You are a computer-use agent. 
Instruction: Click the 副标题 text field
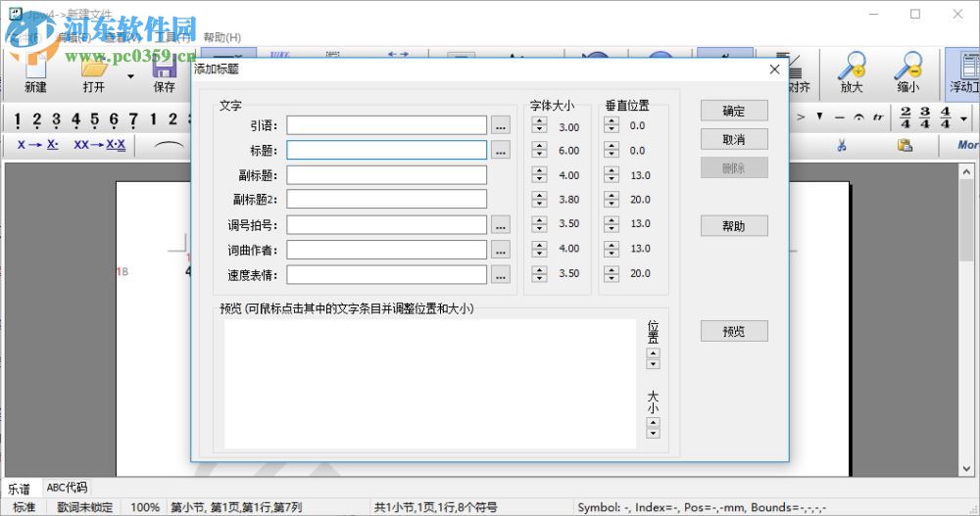click(386, 175)
